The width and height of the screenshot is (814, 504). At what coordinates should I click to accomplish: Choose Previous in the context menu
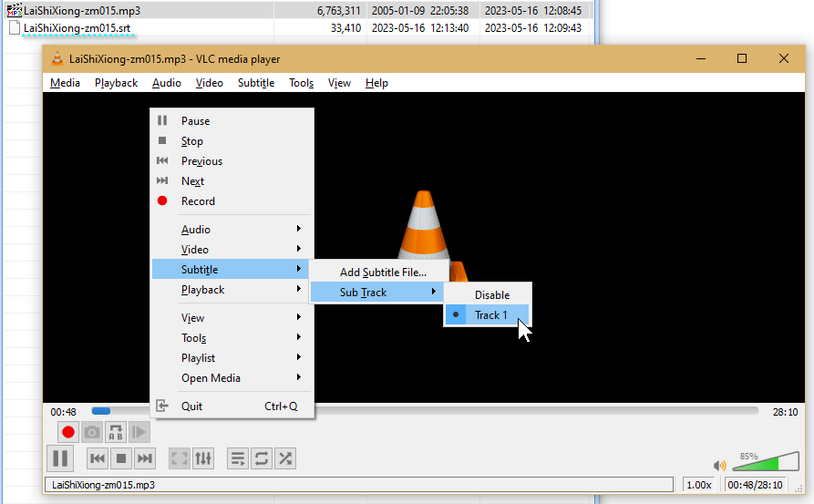click(x=232, y=161)
